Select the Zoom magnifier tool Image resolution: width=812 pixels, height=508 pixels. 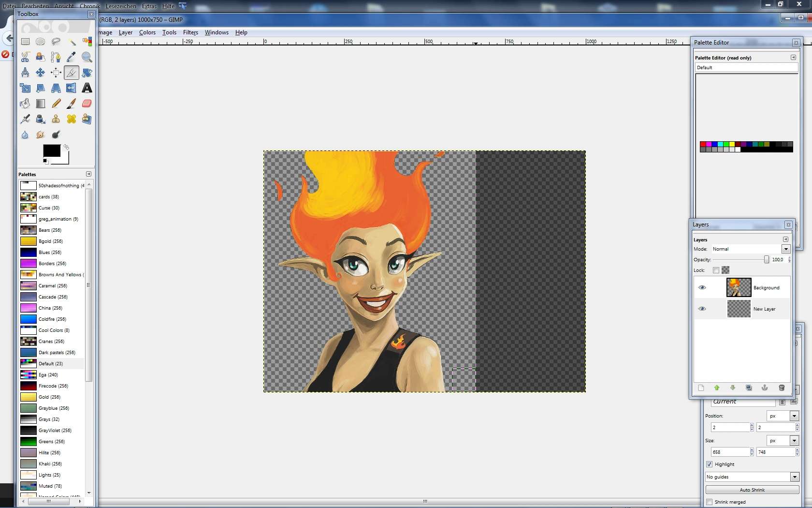(x=87, y=57)
